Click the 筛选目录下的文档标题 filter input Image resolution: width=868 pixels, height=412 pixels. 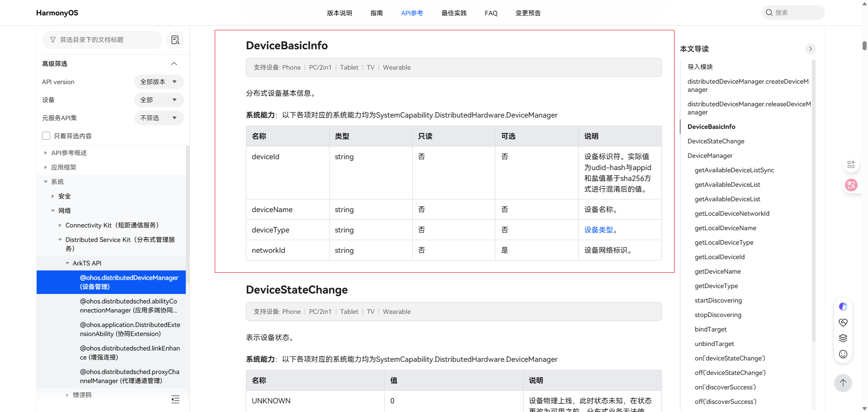[x=102, y=40]
